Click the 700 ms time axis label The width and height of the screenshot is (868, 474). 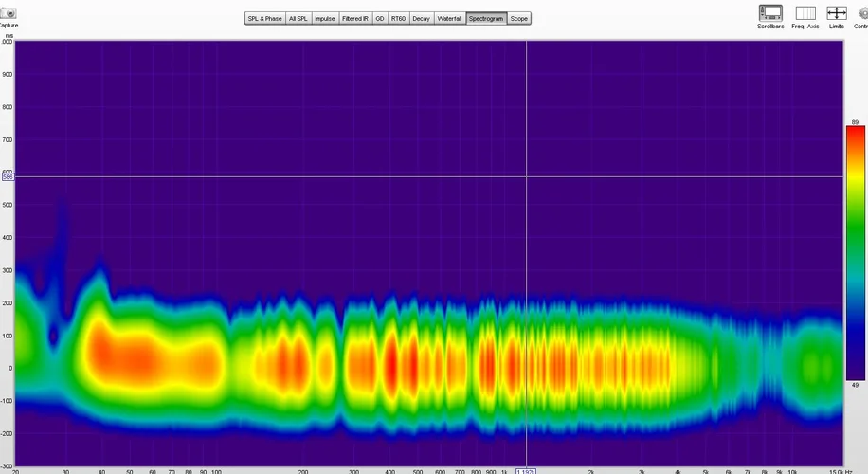click(x=8, y=139)
